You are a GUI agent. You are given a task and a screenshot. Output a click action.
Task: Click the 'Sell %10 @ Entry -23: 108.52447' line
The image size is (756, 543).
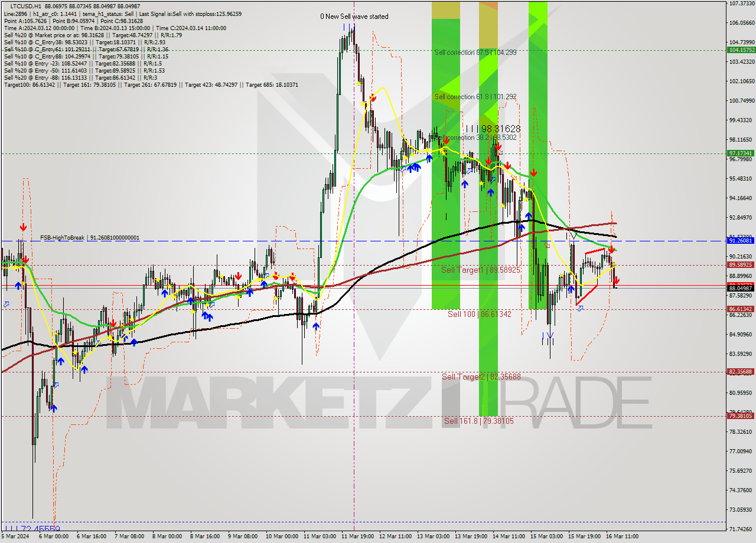pos(83,63)
